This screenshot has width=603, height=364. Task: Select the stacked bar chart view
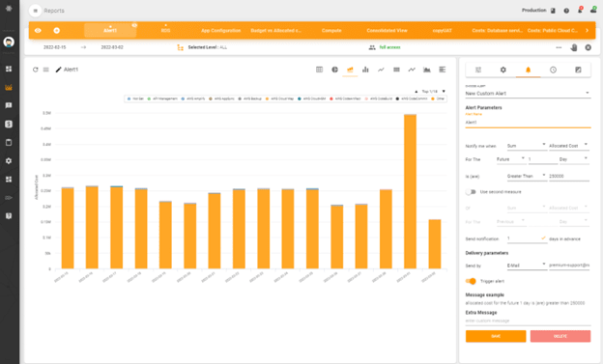(x=350, y=70)
